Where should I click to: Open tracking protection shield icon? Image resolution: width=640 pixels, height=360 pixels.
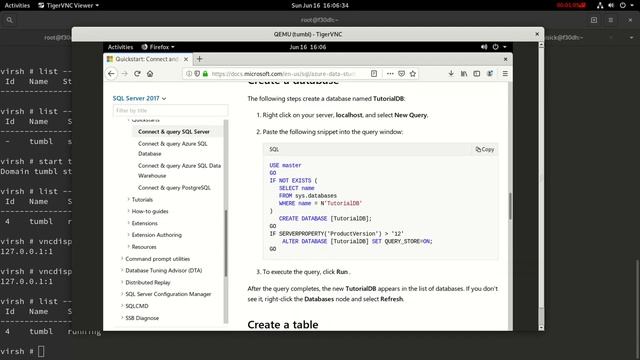coord(197,74)
